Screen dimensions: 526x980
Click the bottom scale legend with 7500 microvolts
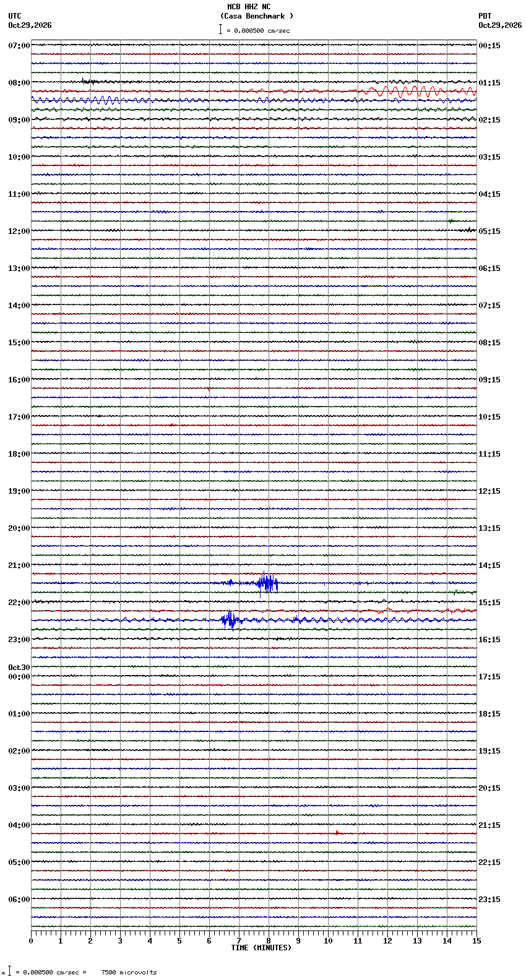coord(80,972)
